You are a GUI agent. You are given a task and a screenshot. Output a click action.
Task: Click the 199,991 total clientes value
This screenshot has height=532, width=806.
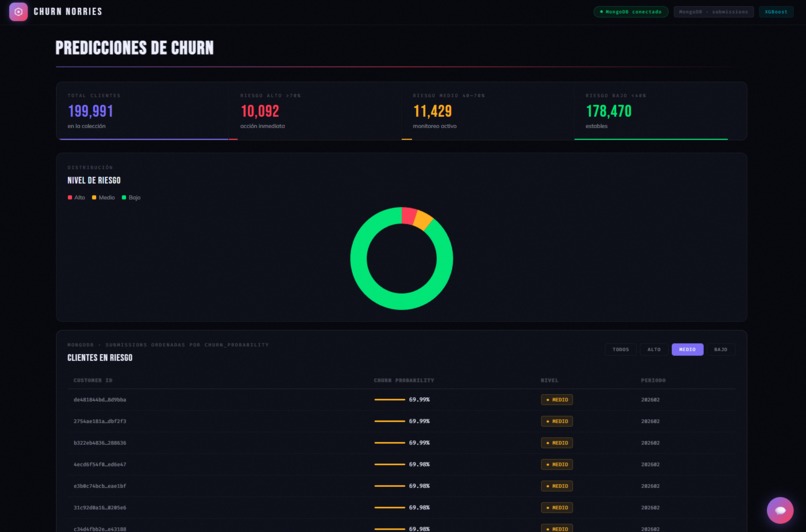[90, 111]
